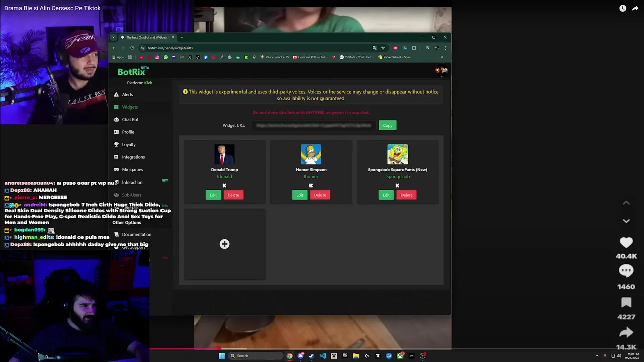Open File Explorer in the taskbar

[x=356, y=356]
